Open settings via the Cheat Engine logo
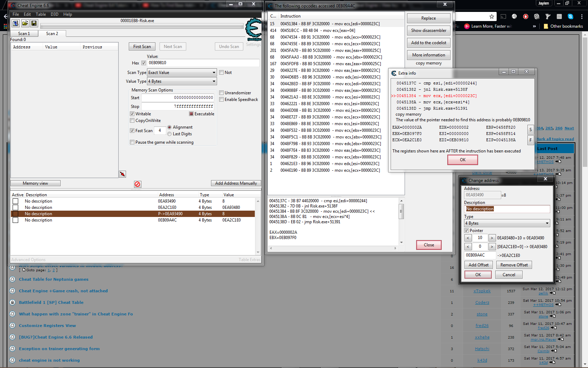588x368 pixels. [x=254, y=30]
